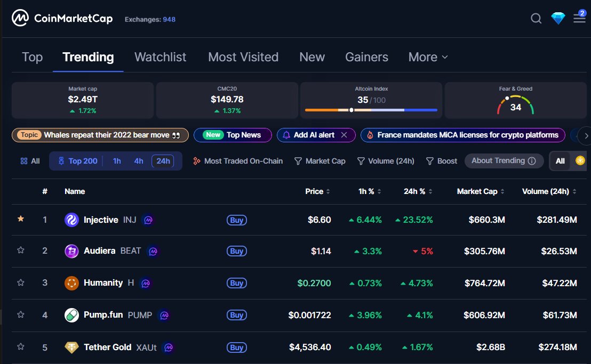Click Buy button for Audiera
Image resolution: width=591 pixels, height=364 pixels.
(237, 251)
